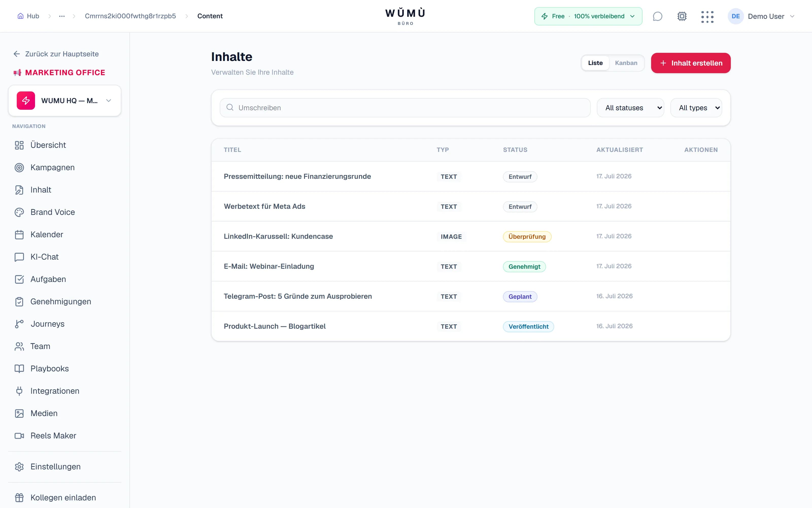The width and height of the screenshot is (812, 508).
Task: Click Entwurf badge in Werbetext row
Action: click(520, 207)
